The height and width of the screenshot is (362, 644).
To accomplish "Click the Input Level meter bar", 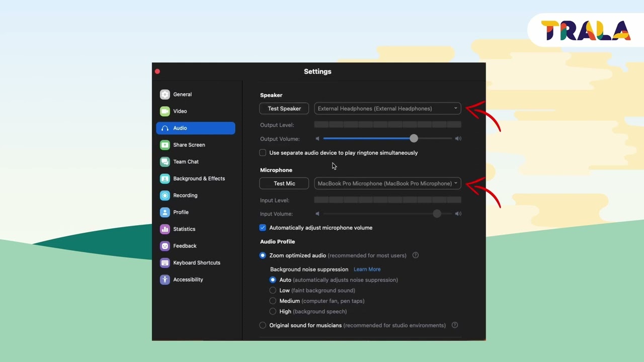I will click(x=387, y=200).
